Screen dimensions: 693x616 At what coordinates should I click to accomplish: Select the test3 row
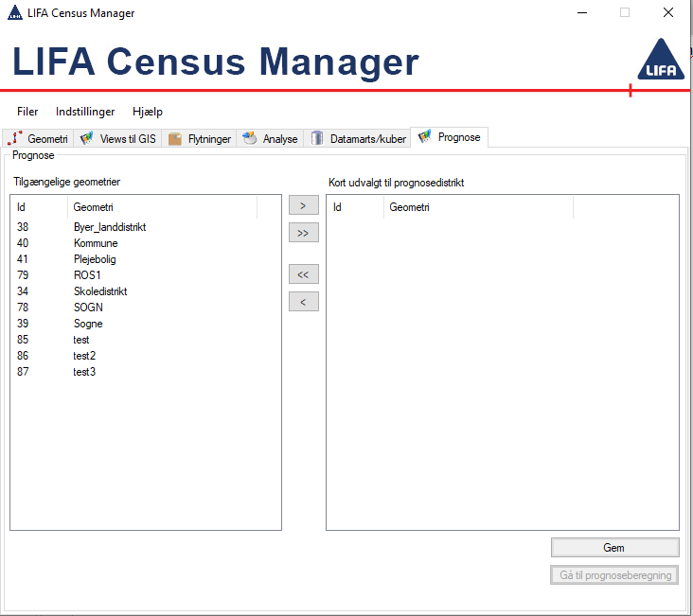click(x=146, y=372)
